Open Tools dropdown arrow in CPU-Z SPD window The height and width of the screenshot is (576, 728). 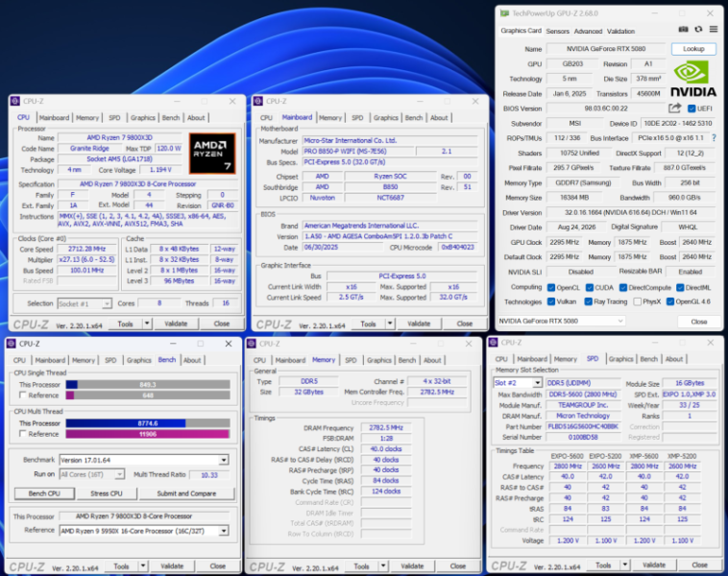pos(625,564)
